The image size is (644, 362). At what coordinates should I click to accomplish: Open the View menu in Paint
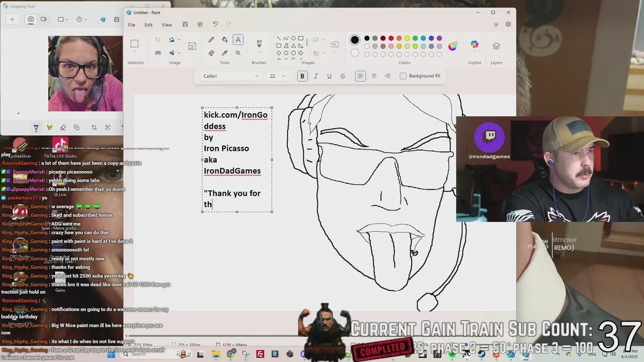pos(167,25)
